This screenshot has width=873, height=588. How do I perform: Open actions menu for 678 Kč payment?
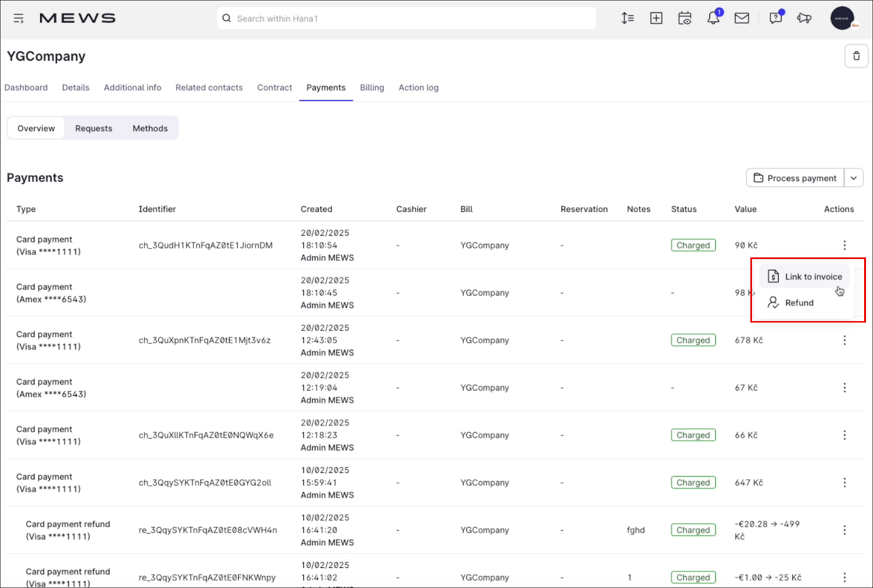(x=844, y=340)
